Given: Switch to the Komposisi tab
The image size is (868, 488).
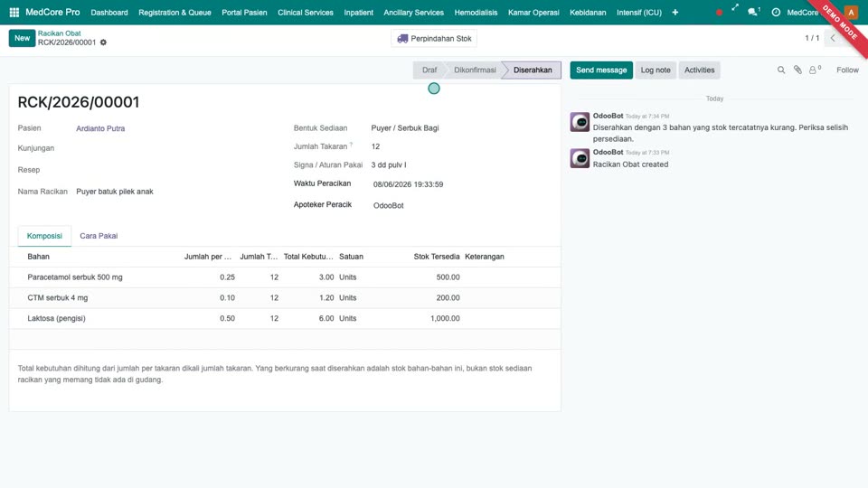Looking at the screenshot, I should click(44, 236).
